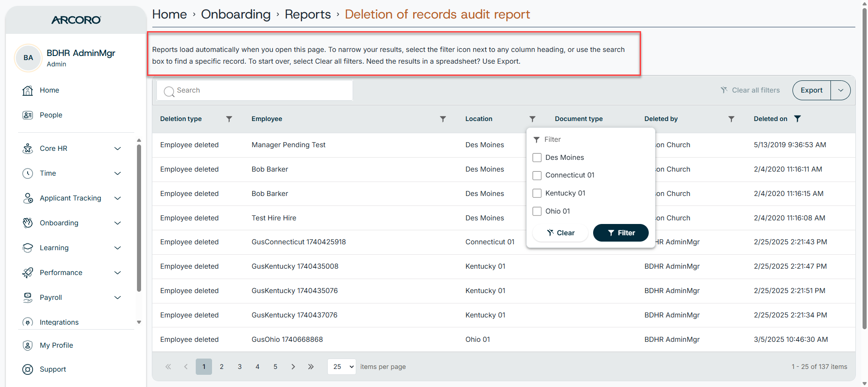The width and height of the screenshot is (868, 387).
Task: Open the Employee column filter icon
Action: click(x=443, y=119)
